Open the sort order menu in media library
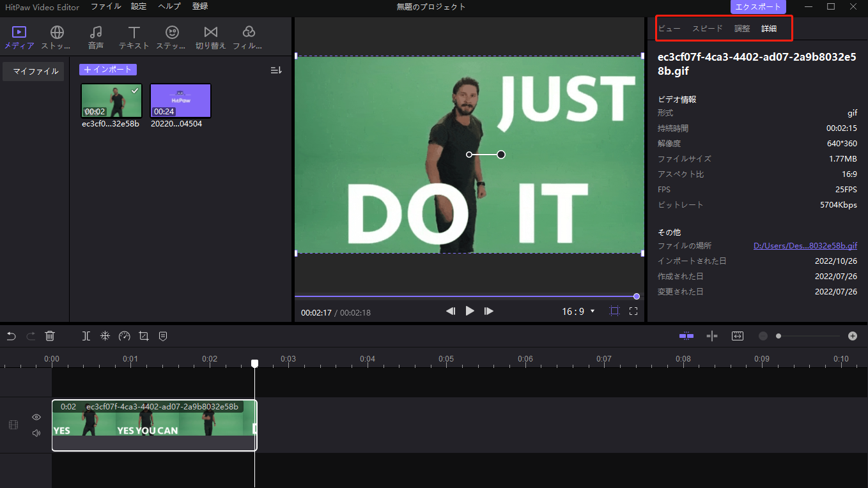This screenshot has height=488, width=868. tap(276, 70)
